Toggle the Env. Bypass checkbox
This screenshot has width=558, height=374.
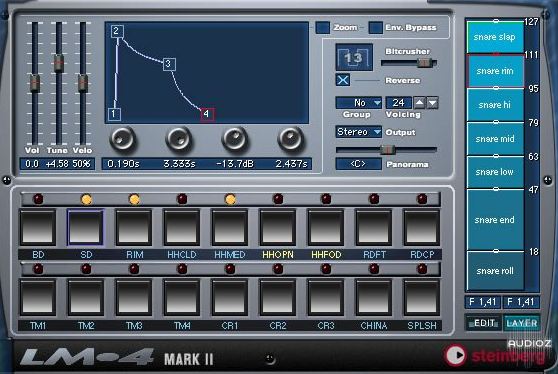375,28
